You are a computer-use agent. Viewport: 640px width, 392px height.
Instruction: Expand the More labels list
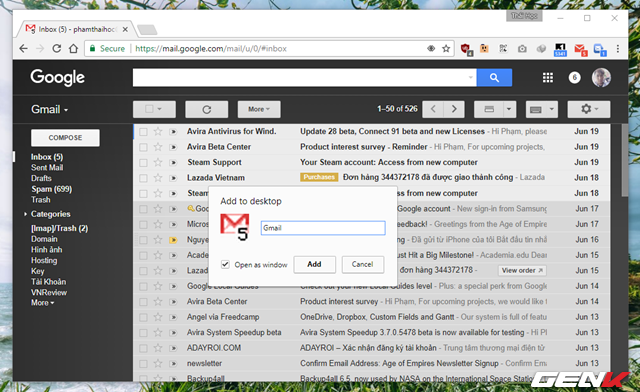click(42, 303)
